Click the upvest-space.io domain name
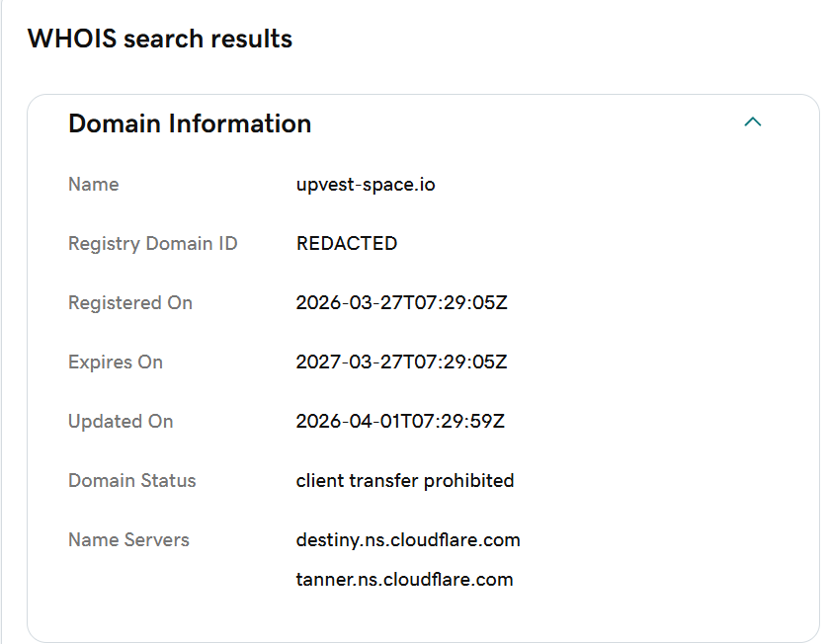828x644 pixels. (x=366, y=185)
